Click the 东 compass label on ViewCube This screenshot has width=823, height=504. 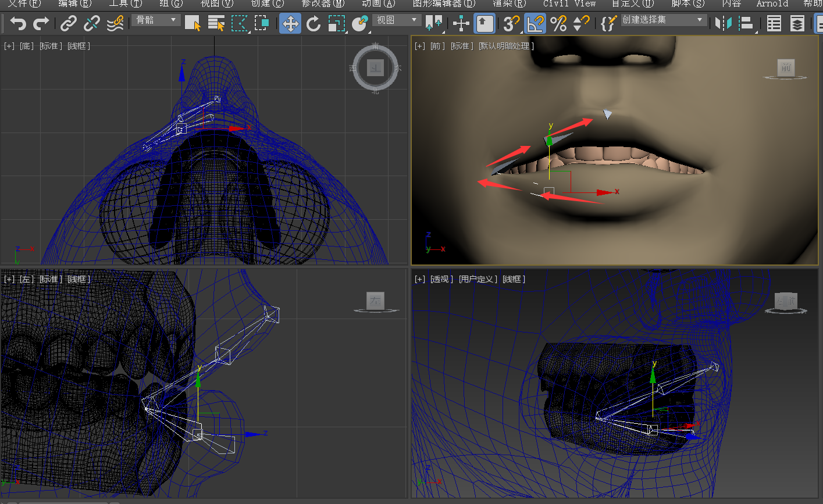398,68
